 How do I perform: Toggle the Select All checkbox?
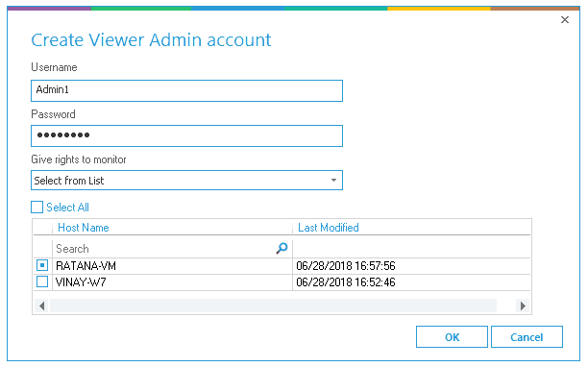pyautogui.click(x=37, y=207)
